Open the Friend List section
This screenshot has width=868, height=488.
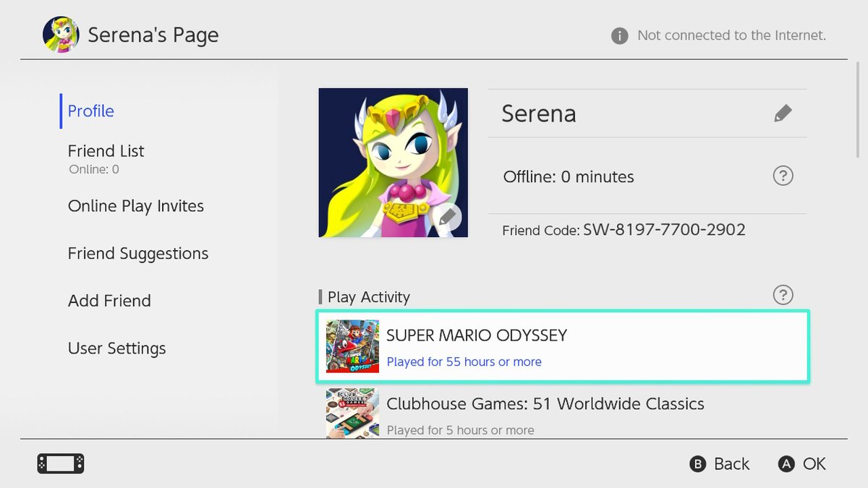click(106, 151)
